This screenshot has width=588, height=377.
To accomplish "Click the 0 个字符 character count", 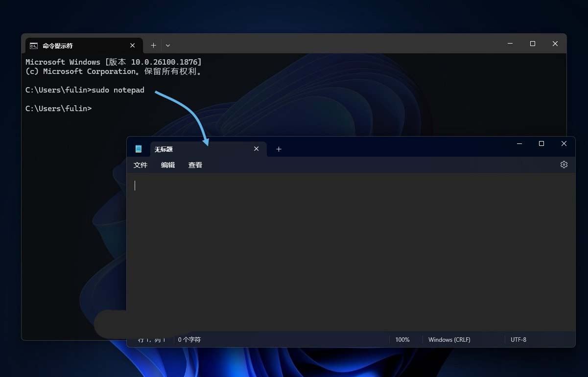I will pos(189,339).
